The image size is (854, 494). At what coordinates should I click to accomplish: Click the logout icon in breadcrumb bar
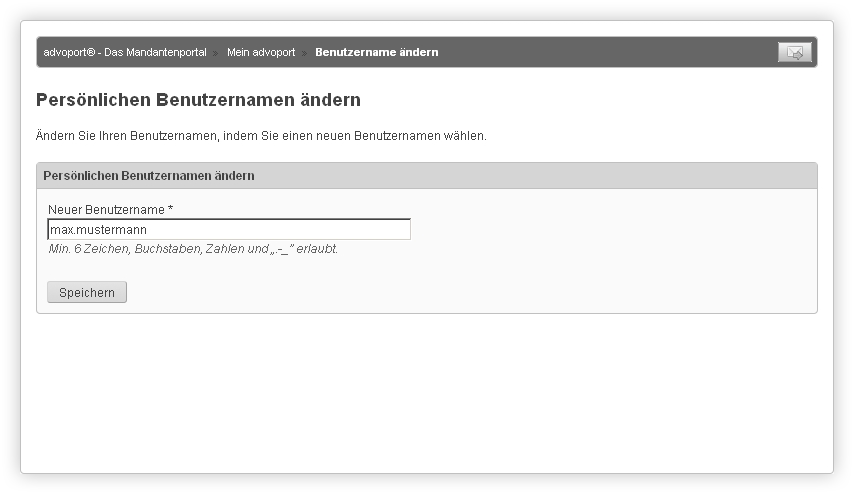tap(795, 52)
